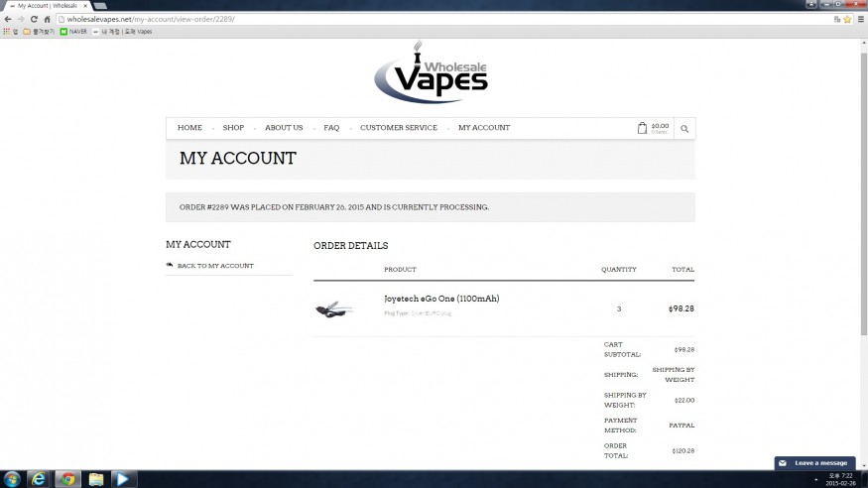This screenshot has width=868, height=488.
Task: Open the ABOUT US page
Action: coord(284,128)
